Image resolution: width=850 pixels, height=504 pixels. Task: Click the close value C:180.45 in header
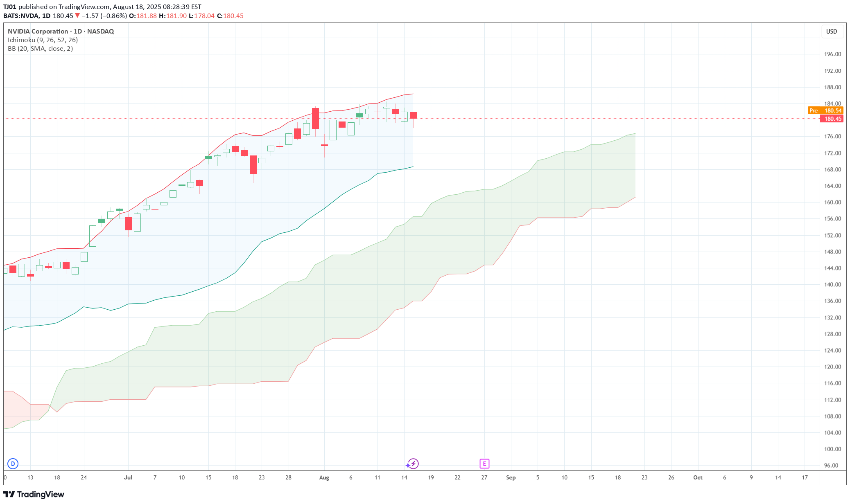point(230,16)
